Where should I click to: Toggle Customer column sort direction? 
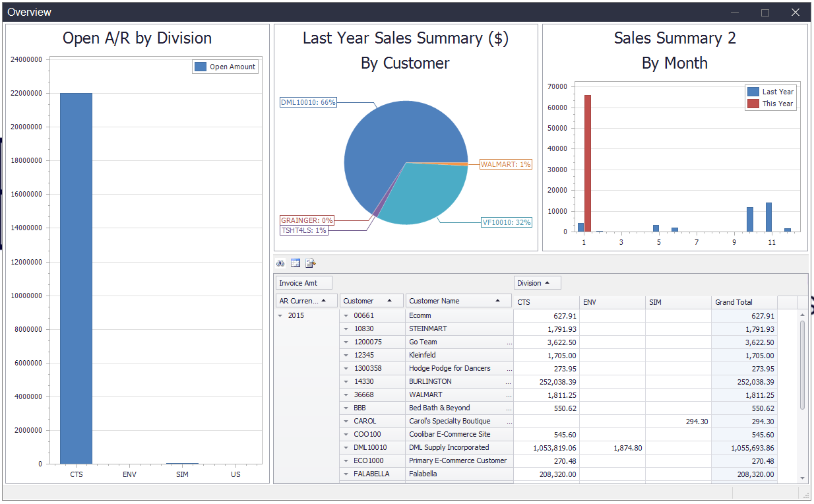point(371,299)
